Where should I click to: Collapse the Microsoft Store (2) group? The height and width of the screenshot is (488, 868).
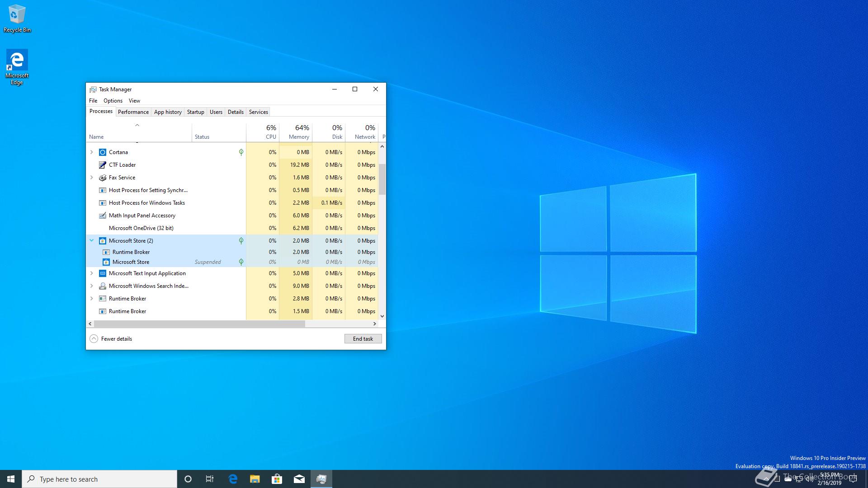pyautogui.click(x=92, y=241)
